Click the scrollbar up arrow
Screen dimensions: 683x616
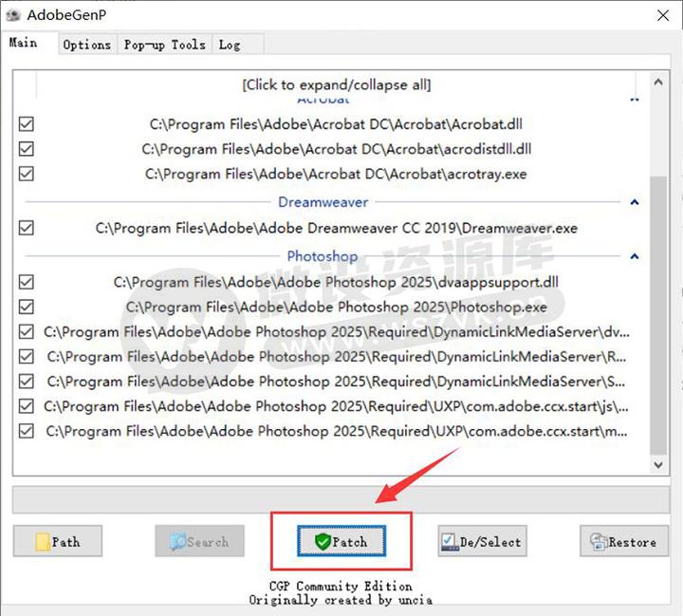point(658,82)
